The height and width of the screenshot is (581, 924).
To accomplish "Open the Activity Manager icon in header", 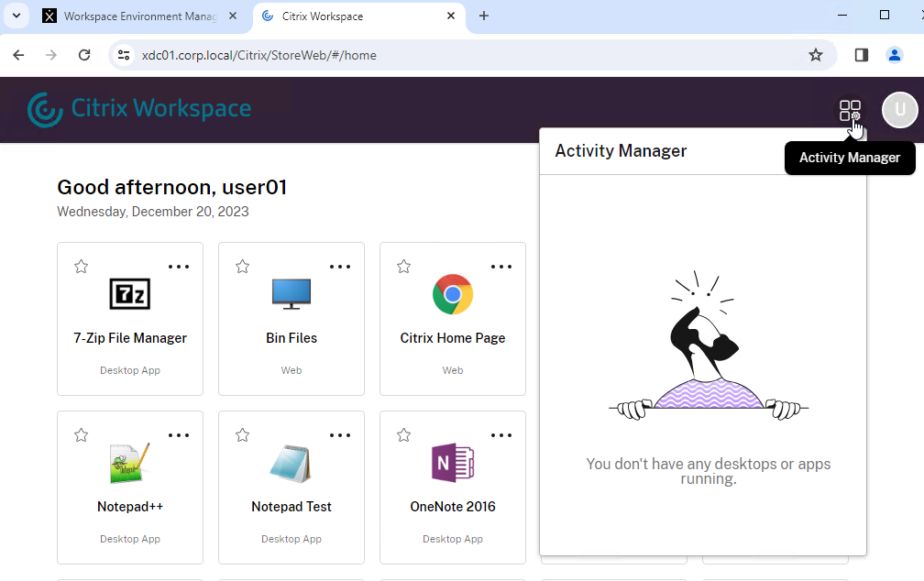I will click(850, 110).
